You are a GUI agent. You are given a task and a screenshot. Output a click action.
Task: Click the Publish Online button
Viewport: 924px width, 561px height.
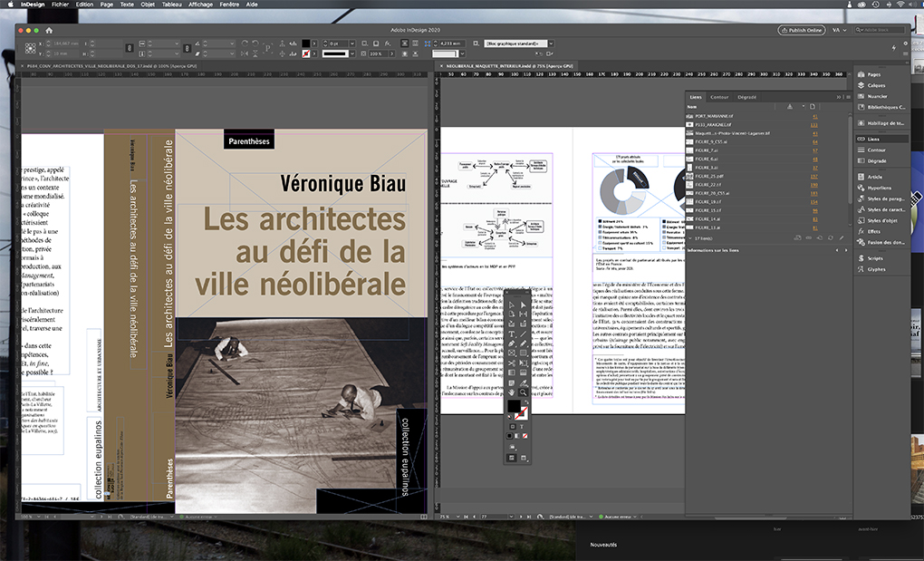[x=802, y=30]
